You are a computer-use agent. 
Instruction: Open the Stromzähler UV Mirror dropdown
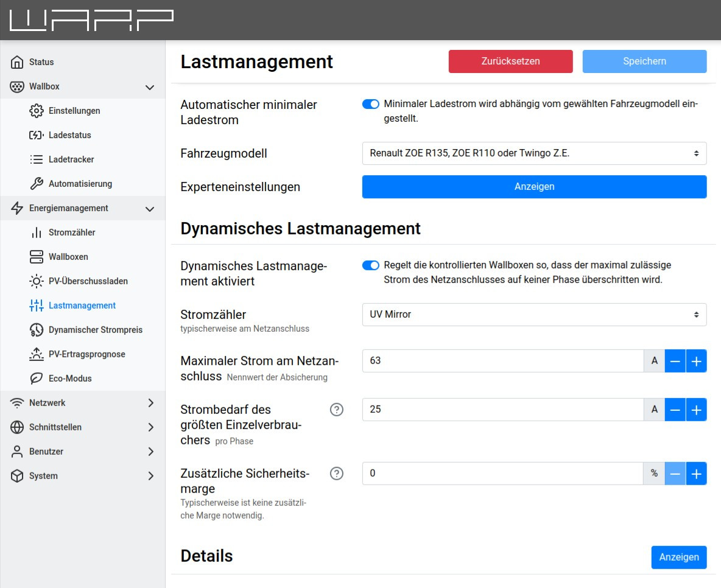tap(534, 315)
